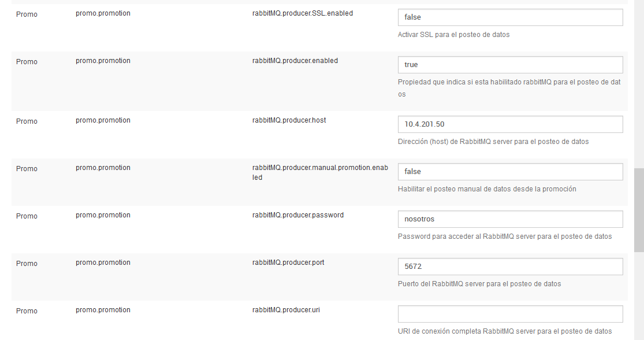Click the "Habilitar el posteo manual" description text
Image resolution: width=644 pixels, height=340 pixels.
pos(487,189)
